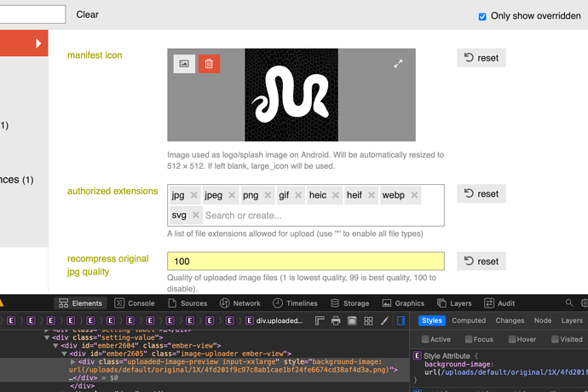Open the Storage tab
Image resolution: width=588 pixels, height=392 pixels.
[x=350, y=303]
